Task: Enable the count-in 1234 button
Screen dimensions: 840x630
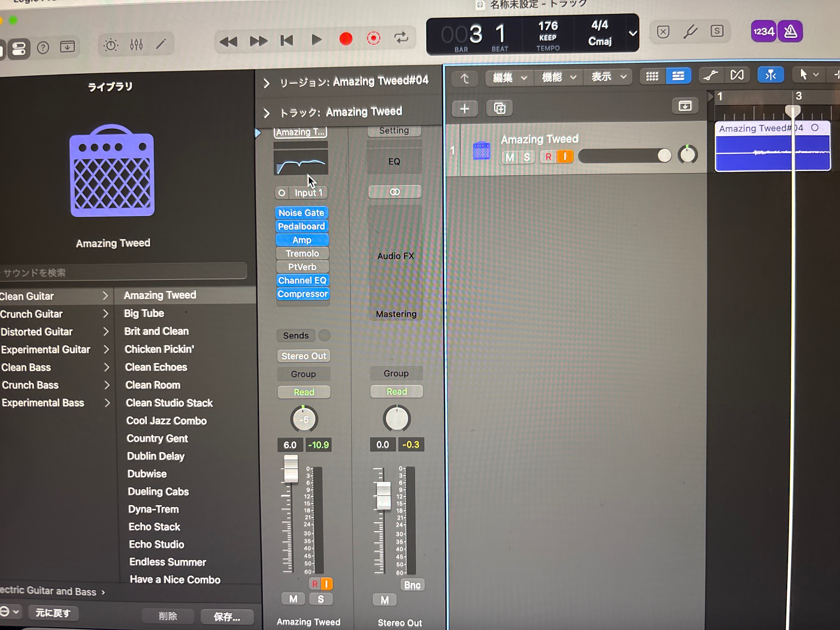Action: point(763,32)
